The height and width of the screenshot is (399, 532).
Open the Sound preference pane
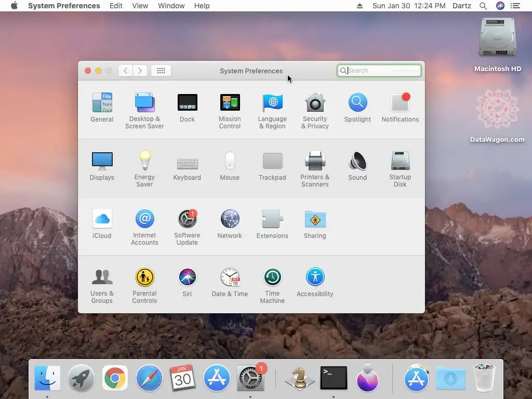357,166
